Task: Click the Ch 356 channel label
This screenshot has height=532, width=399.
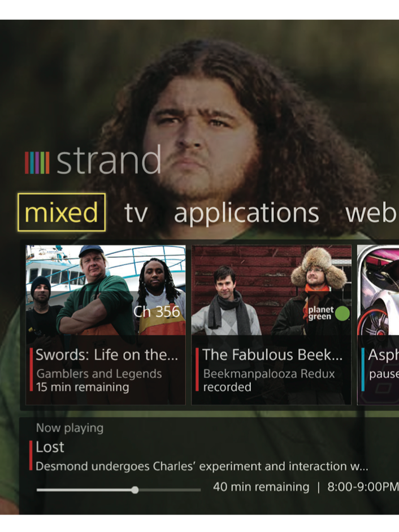Action: tap(157, 312)
